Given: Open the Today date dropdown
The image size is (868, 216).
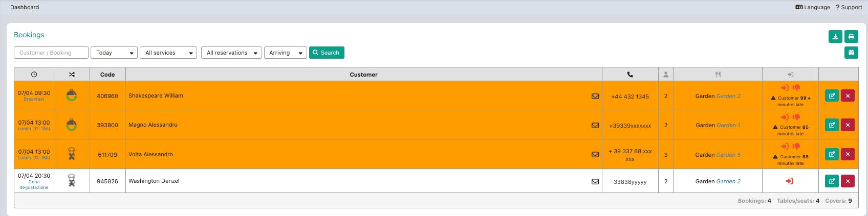Looking at the screenshot, I should pyautogui.click(x=114, y=53).
